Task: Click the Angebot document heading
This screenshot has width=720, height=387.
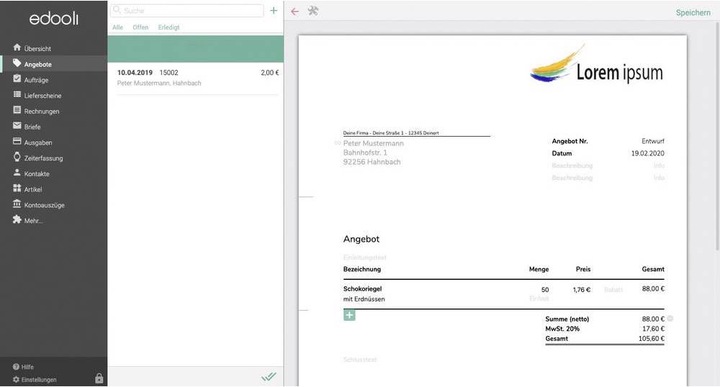Action: click(x=361, y=239)
